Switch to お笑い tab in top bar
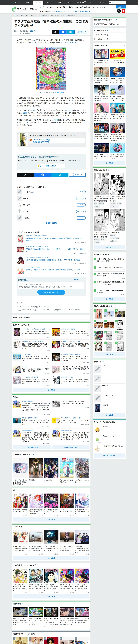 49,3
